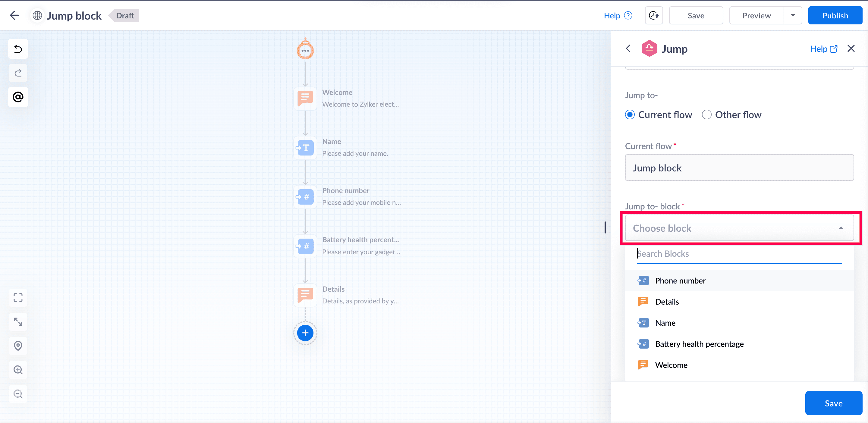Select the Name text input block icon
This screenshot has height=423, width=868.
click(x=305, y=148)
